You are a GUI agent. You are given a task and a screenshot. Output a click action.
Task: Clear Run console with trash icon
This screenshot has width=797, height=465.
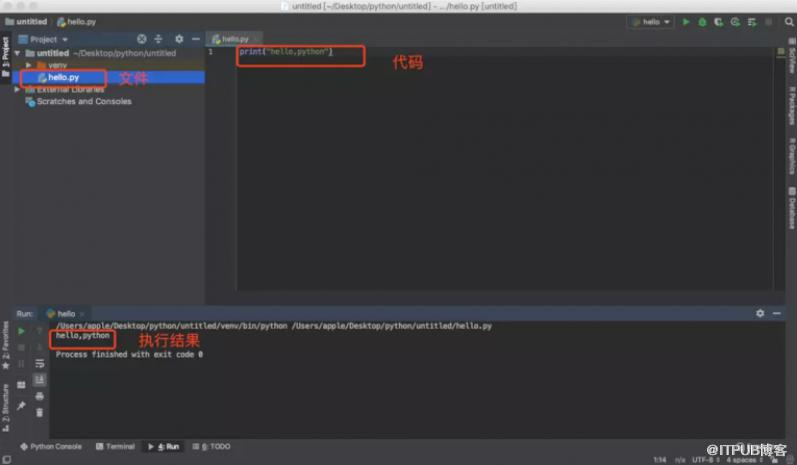click(x=40, y=412)
